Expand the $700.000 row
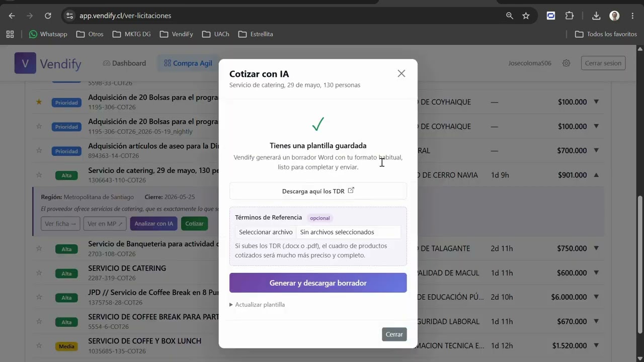Viewport: 644px width, 362px height. tap(596, 150)
